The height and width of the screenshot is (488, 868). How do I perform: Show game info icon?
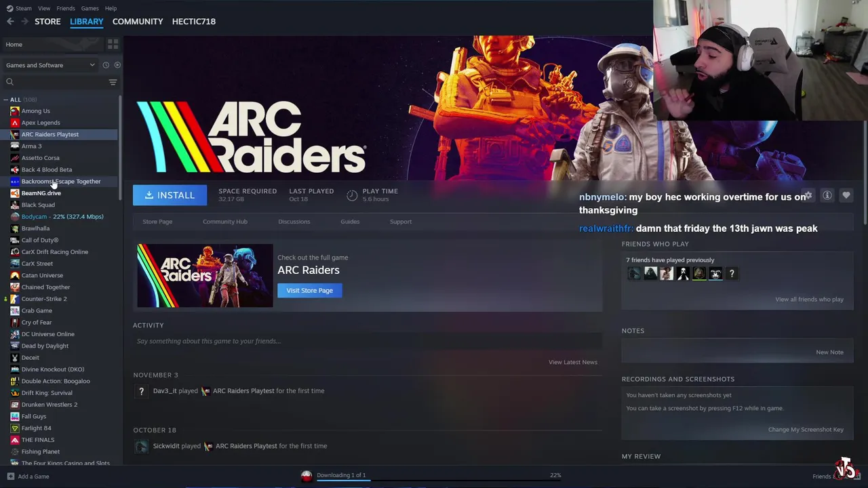pyautogui.click(x=827, y=195)
